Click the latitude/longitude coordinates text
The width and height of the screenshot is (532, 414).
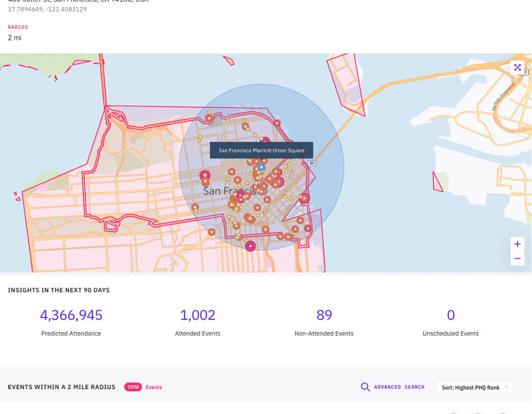click(47, 9)
